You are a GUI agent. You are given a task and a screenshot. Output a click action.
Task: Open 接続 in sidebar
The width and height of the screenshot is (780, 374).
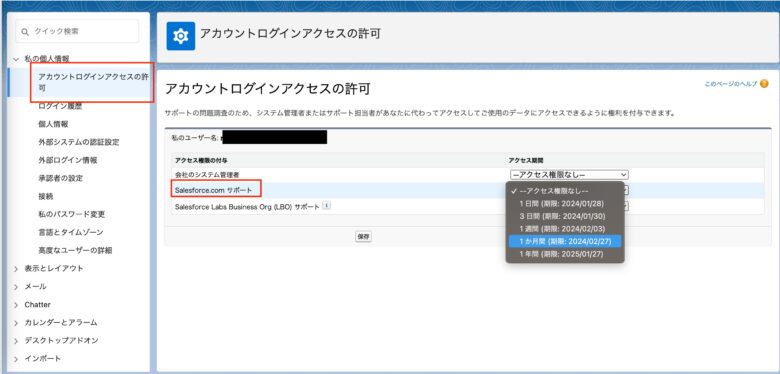46,196
